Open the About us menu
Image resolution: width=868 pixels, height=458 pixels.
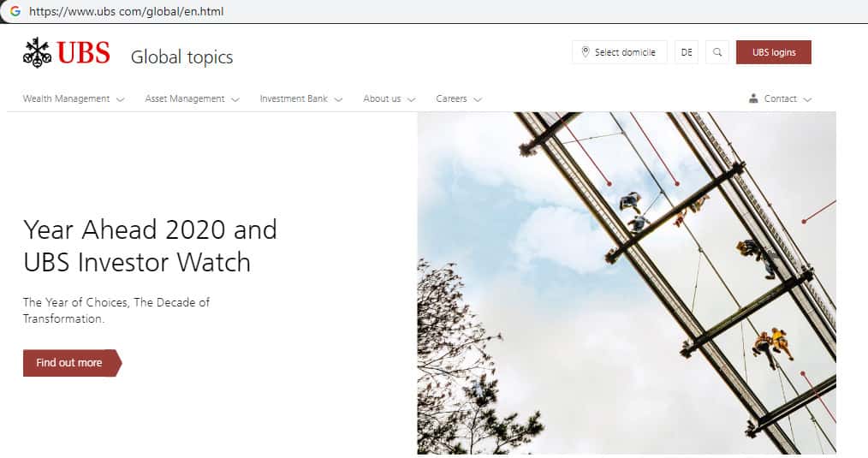389,98
